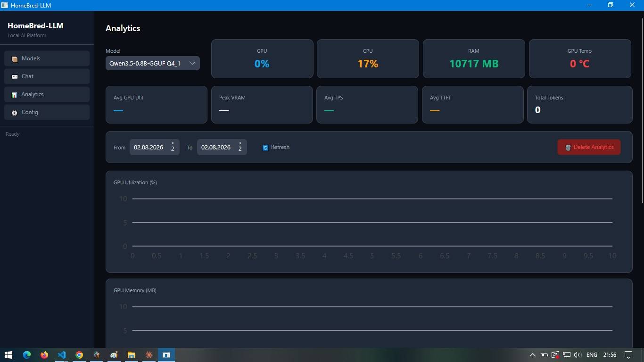Click the 17% value in the CPU card
644x362 pixels.
point(368,64)
